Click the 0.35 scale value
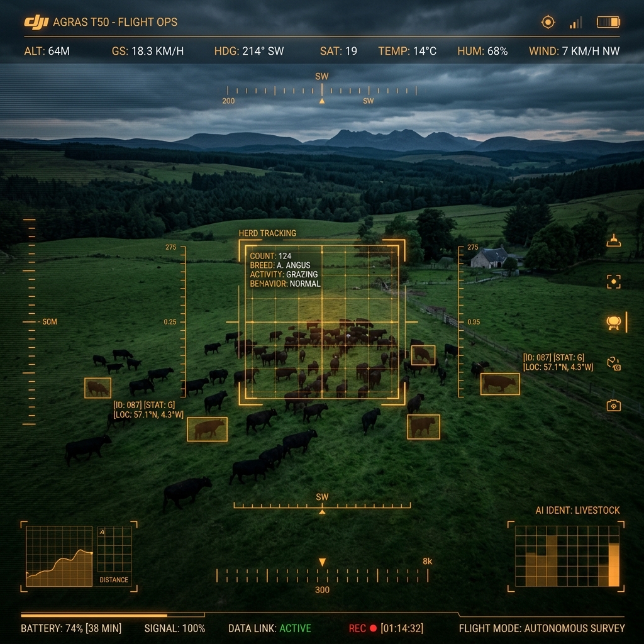644x644 pixels. [474, 322]
